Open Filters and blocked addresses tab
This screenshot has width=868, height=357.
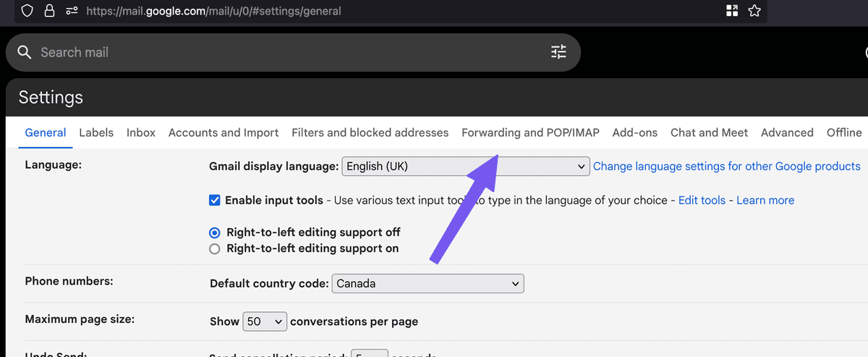[x=370, y=133]
